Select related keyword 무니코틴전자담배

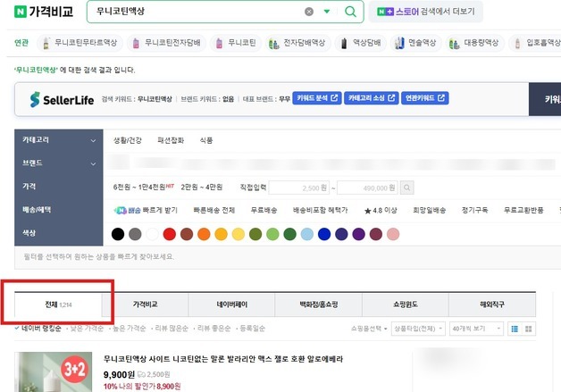coord(166,43)
